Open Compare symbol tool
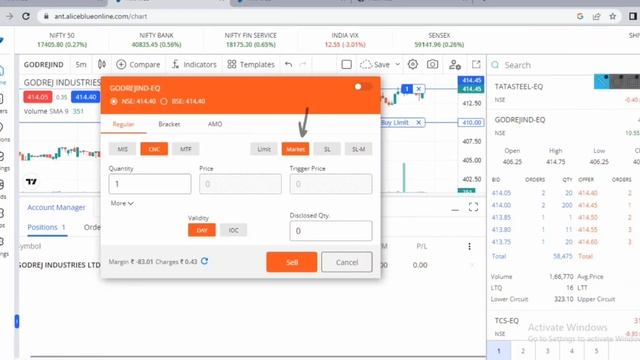This screenshot has height=360, width=640. click(x=138, y=64)
